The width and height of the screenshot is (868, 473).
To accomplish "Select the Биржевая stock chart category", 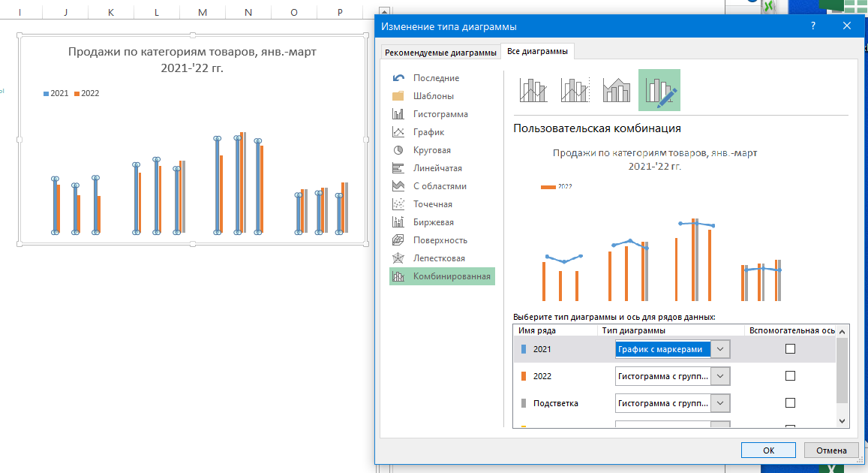I will pyautogui.click(x=433, y=222).
